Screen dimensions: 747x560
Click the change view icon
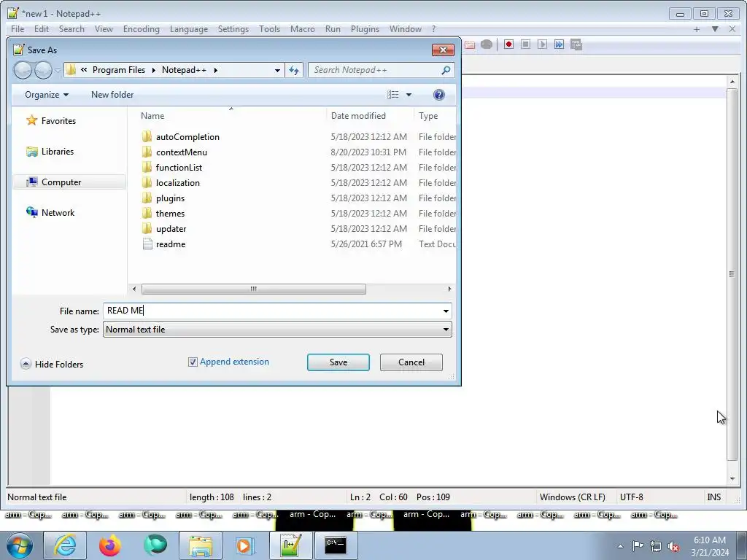pos(393,95)
